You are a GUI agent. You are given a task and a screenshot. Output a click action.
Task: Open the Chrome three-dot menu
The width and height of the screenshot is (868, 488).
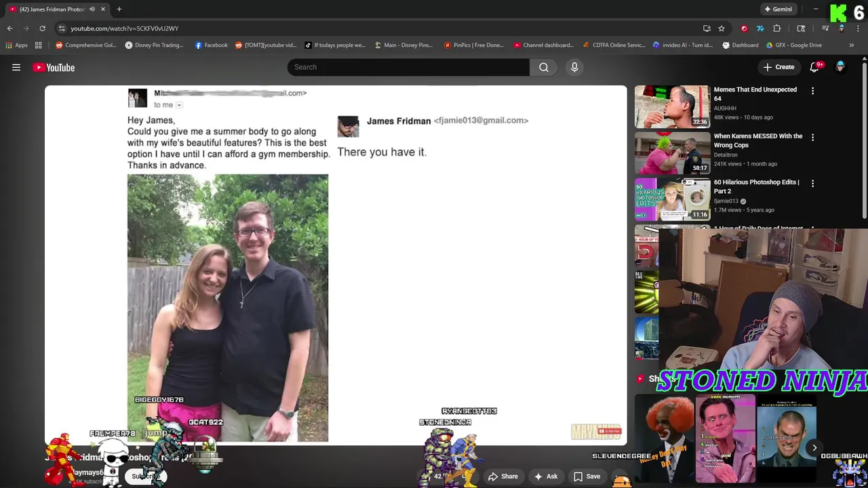tap(858, 28)
